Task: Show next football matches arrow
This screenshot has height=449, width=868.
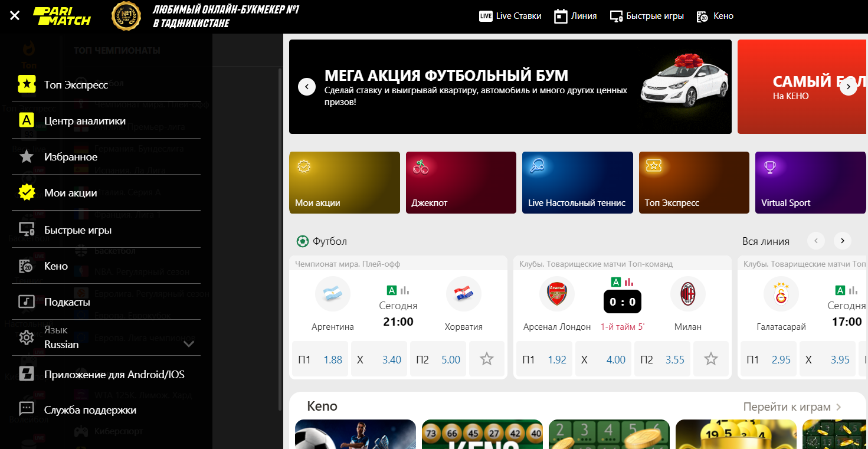Action: [843, 241]
